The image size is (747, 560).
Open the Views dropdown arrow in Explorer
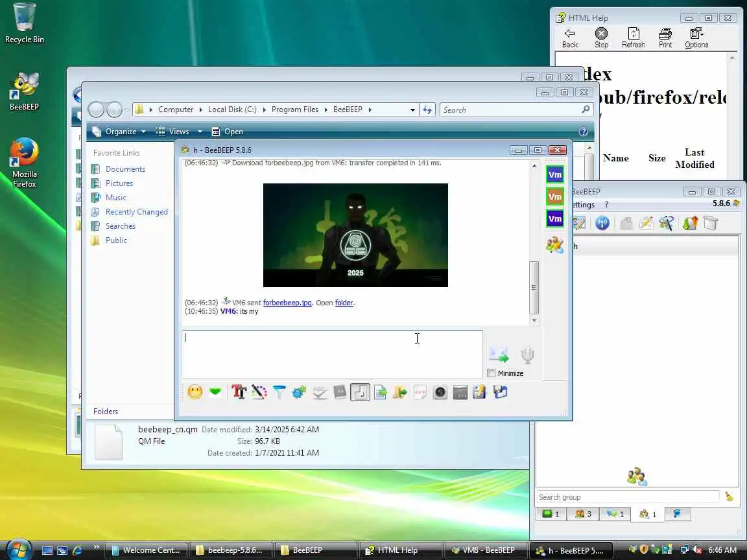[x=200, y=132]
